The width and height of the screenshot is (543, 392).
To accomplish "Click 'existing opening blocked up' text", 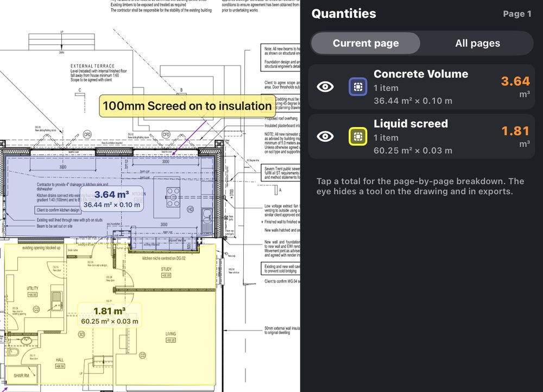I will (x=41, y=248).
